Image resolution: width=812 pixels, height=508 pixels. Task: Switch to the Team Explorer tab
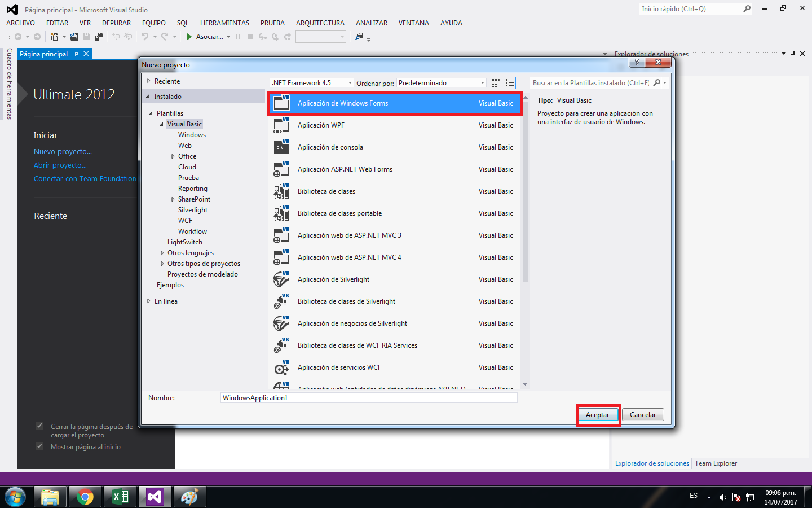(716, 463)
